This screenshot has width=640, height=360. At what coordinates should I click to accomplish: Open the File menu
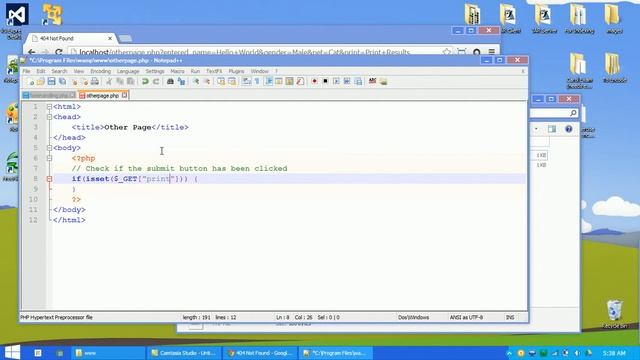(x=26, y=71)
